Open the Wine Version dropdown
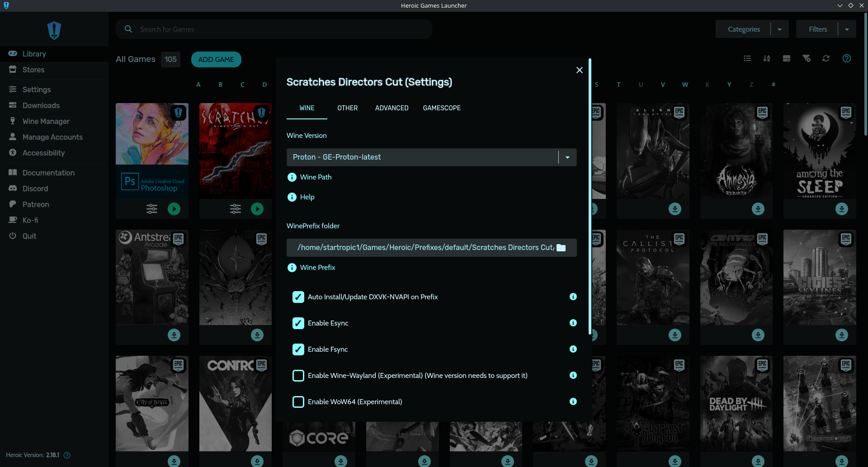 click(x=567, y=157)
